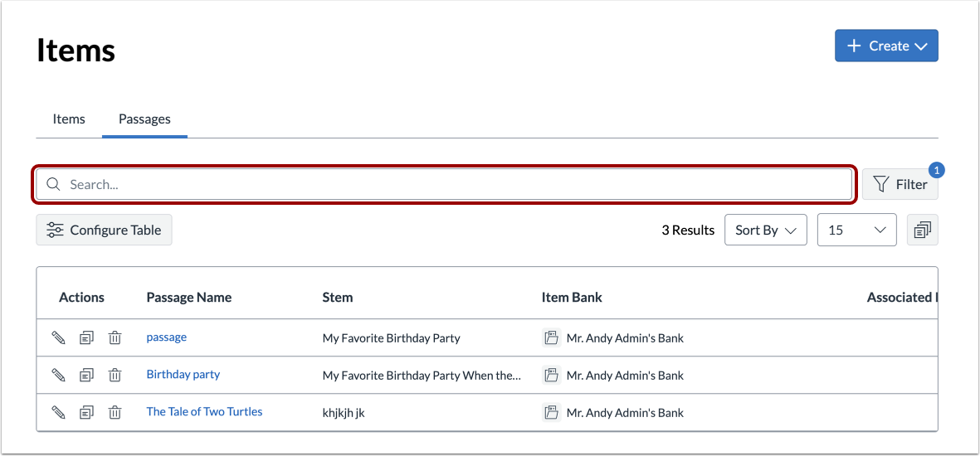Delete the 'passage' row with trash icon
Screen dimensions: 980x456
pos(115,337)
